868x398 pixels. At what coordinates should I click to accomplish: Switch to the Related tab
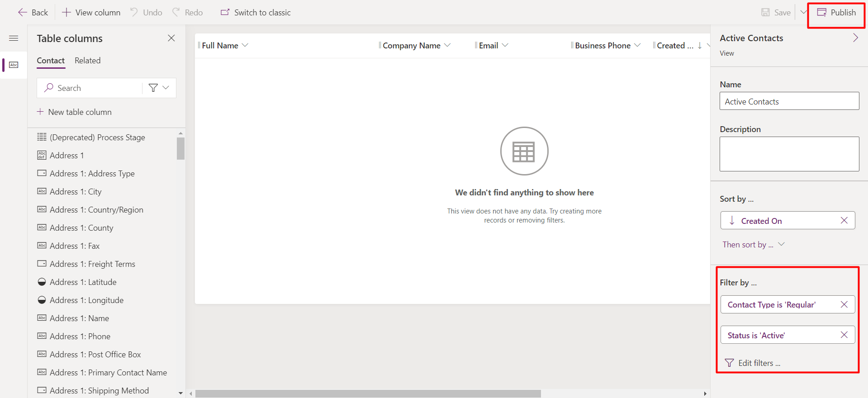pyautogui.click(x=87, y=61)
